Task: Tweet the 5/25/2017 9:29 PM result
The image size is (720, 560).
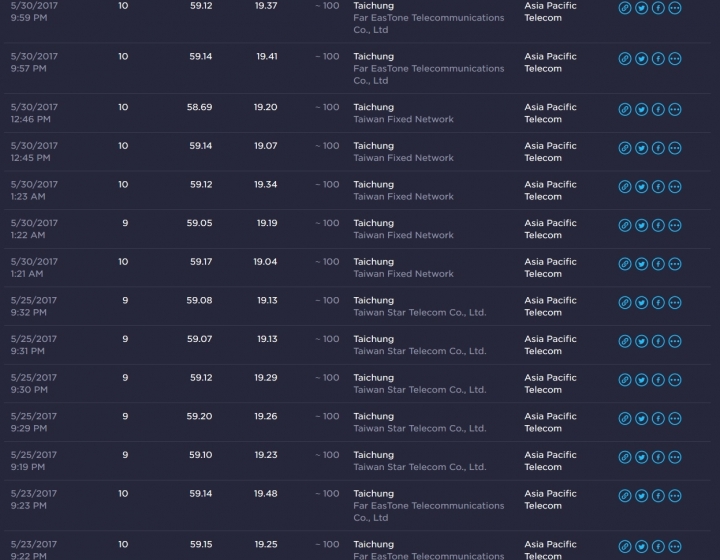Action: tap(641, 418)
